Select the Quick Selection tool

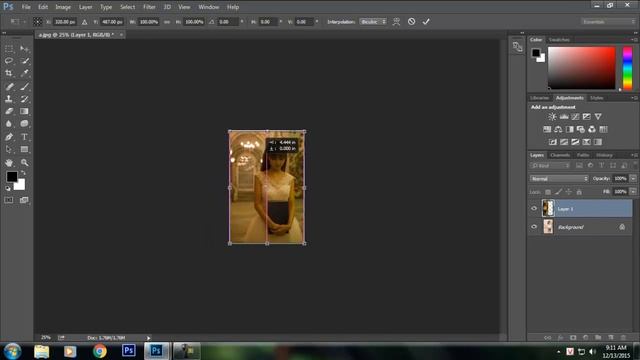24,61
